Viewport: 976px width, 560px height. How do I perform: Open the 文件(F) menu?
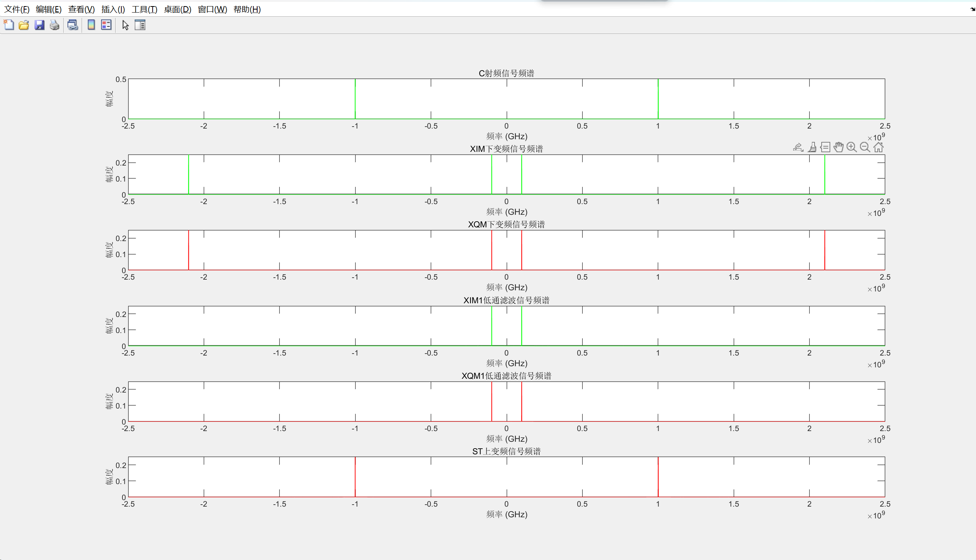[x=16, y=9]
